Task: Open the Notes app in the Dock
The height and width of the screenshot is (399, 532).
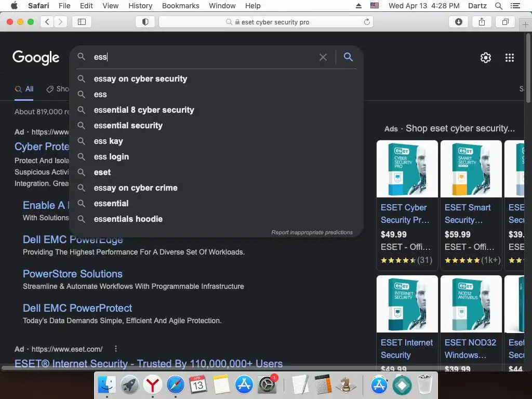Action: click(x=221, y=385)
